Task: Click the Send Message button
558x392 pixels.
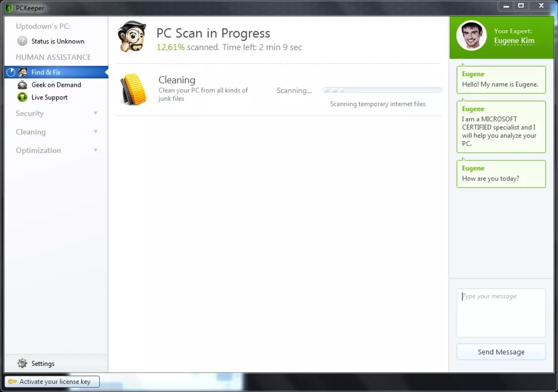Action: (x=501, y=352)
